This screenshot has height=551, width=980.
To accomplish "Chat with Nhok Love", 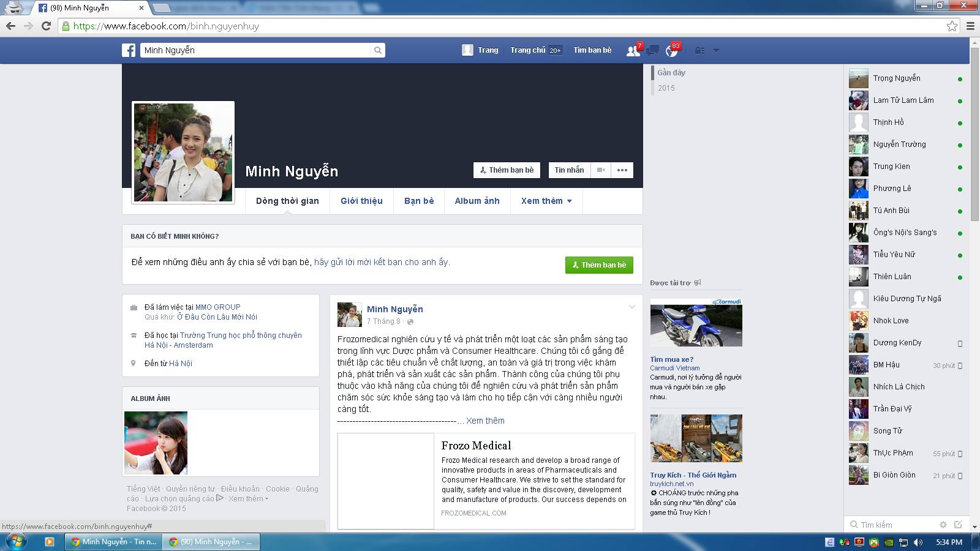I will [907, 321].
